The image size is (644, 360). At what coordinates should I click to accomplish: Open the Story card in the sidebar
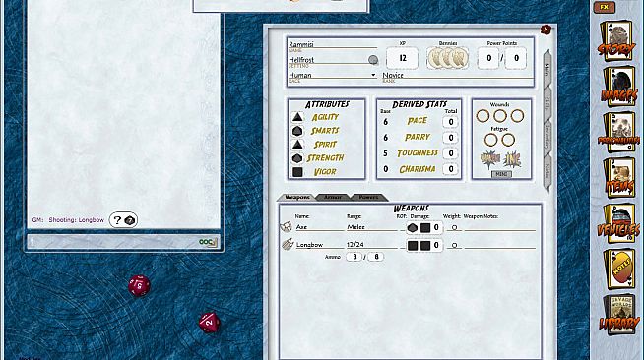(x=617, y=41)
